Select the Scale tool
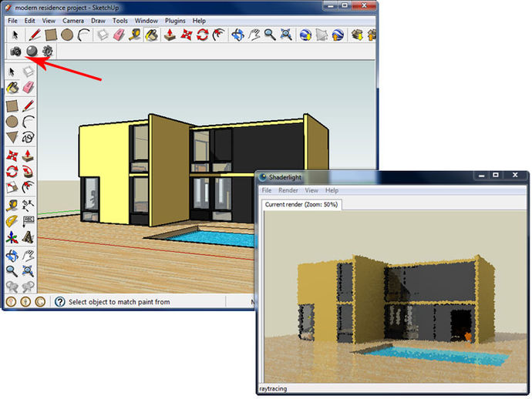The image size is (532, 399). (12, 187)
